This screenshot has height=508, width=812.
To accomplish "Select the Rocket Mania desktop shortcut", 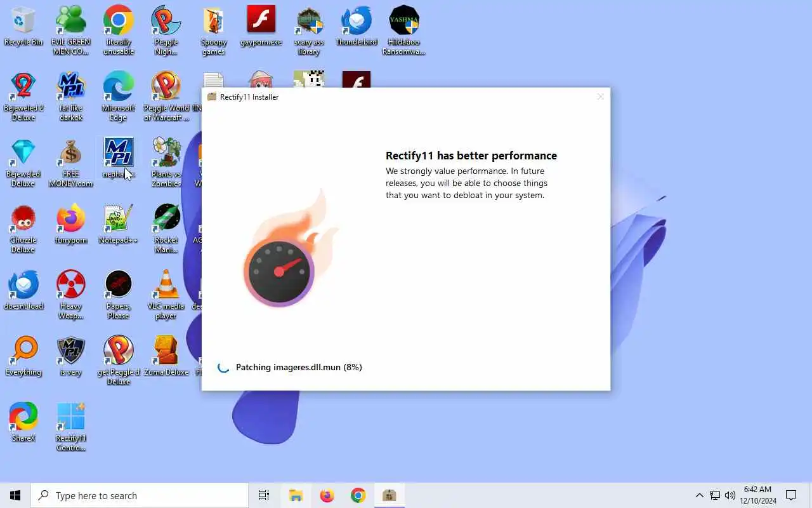I will pos(166,229).
